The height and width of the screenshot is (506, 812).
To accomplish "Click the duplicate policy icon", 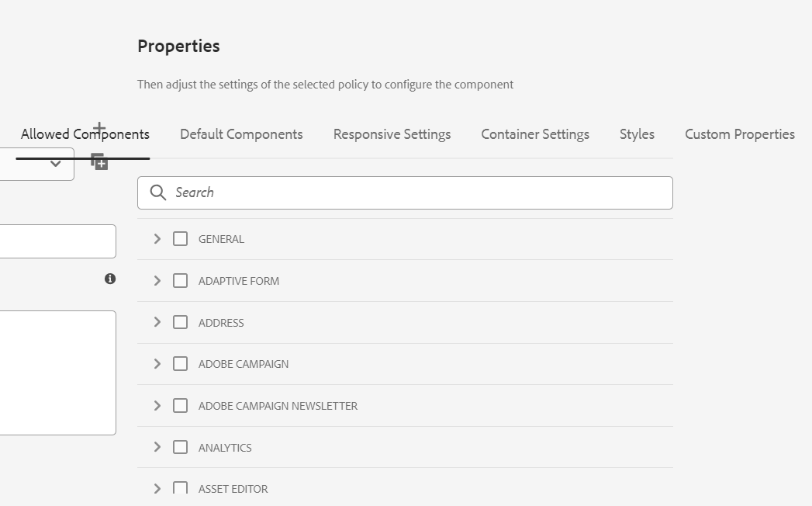I will point(99,161).
